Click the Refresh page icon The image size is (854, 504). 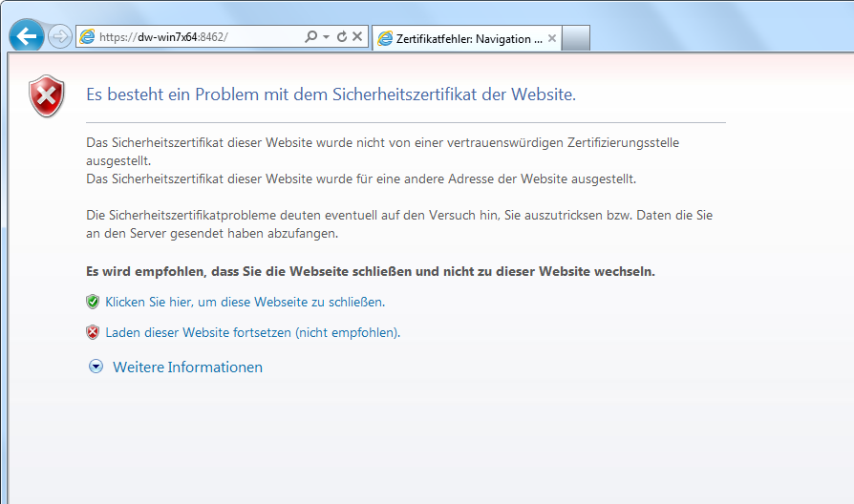(342, 36)
